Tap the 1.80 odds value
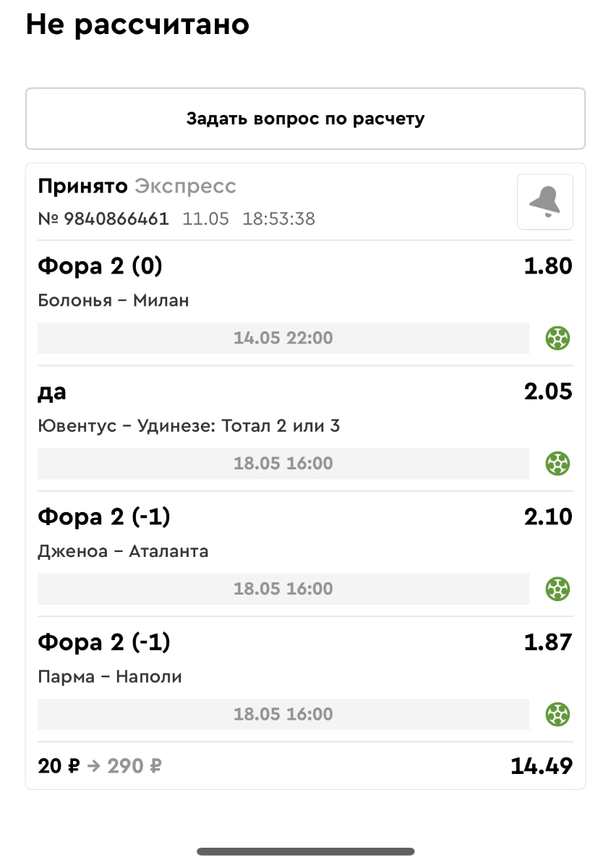 [547, 266]
